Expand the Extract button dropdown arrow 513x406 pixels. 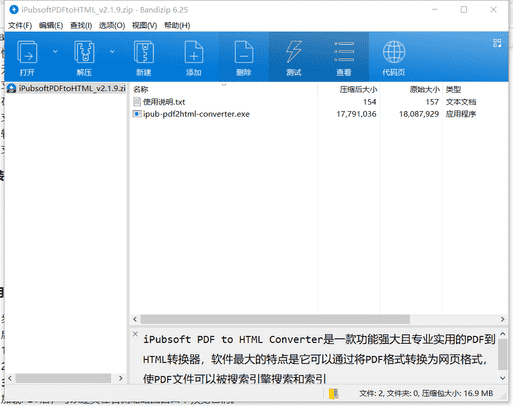(x=112, y=51)
